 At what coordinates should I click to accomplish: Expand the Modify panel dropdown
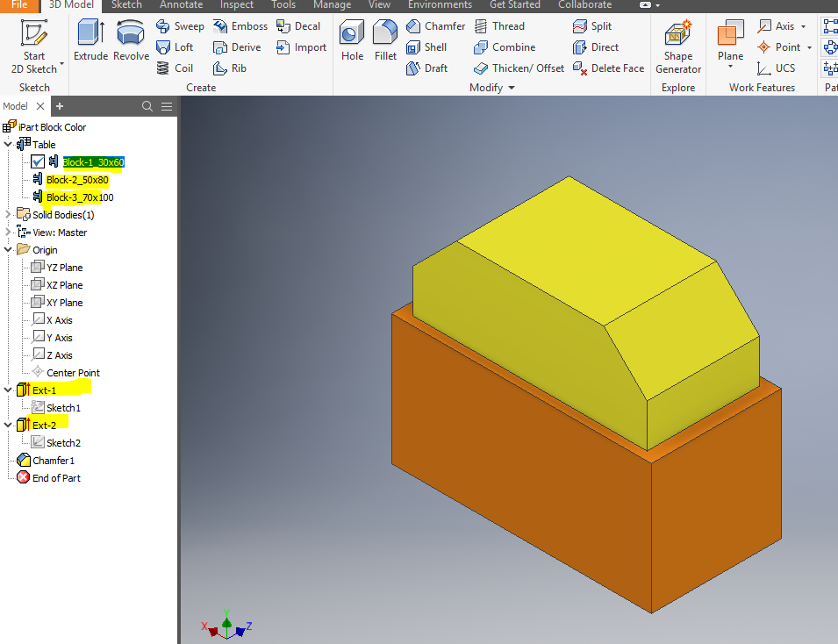[x=510, y=87]
